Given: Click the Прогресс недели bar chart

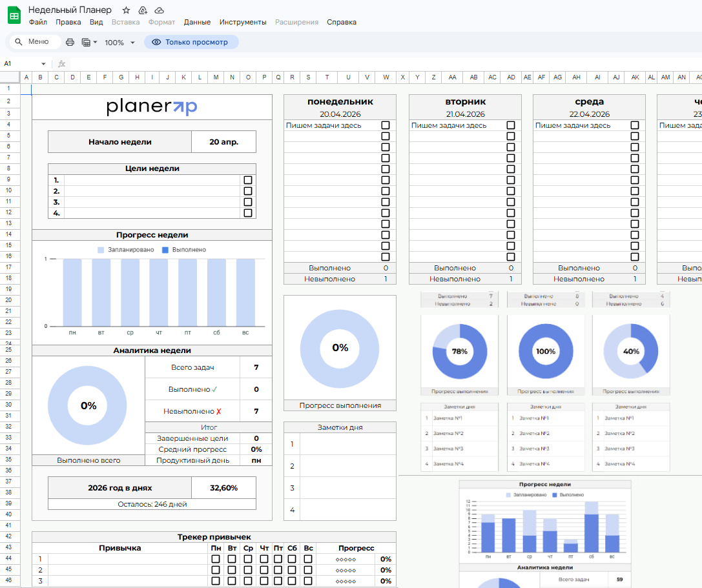Looking at the screenshot, I should (x=152, y=292).
